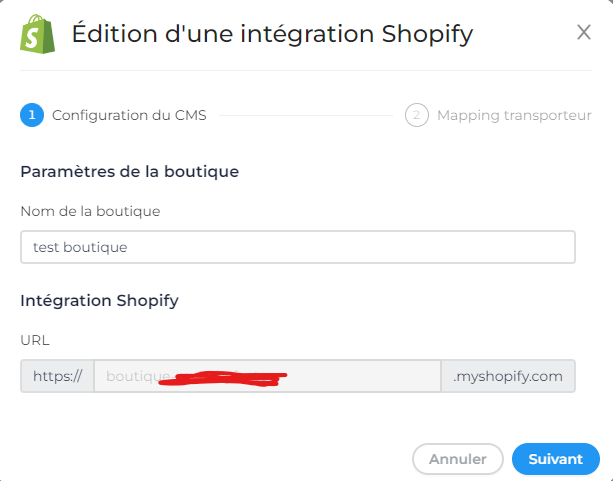
Task: Click the Intégration Shopify section heading
Action: click(100, 301)
